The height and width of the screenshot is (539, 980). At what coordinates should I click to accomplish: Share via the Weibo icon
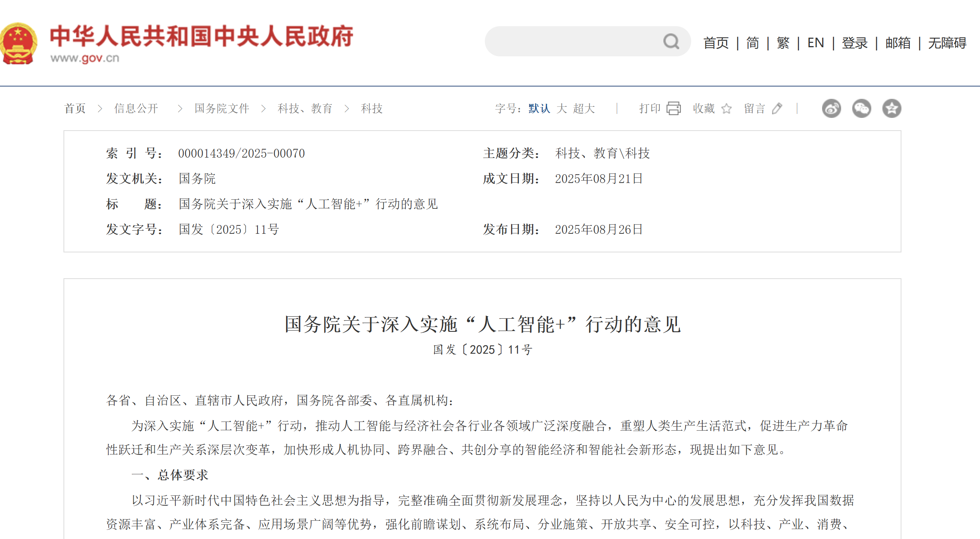point(831,108)
